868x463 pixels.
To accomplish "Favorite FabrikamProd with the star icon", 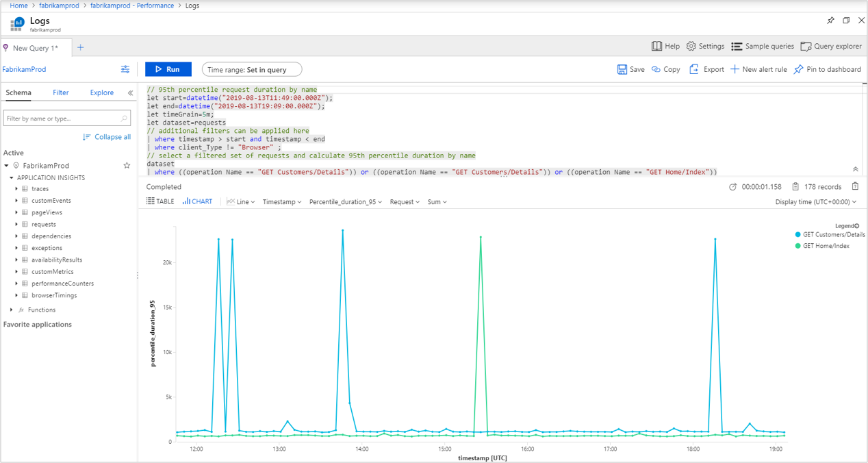I will coord(127,166).
